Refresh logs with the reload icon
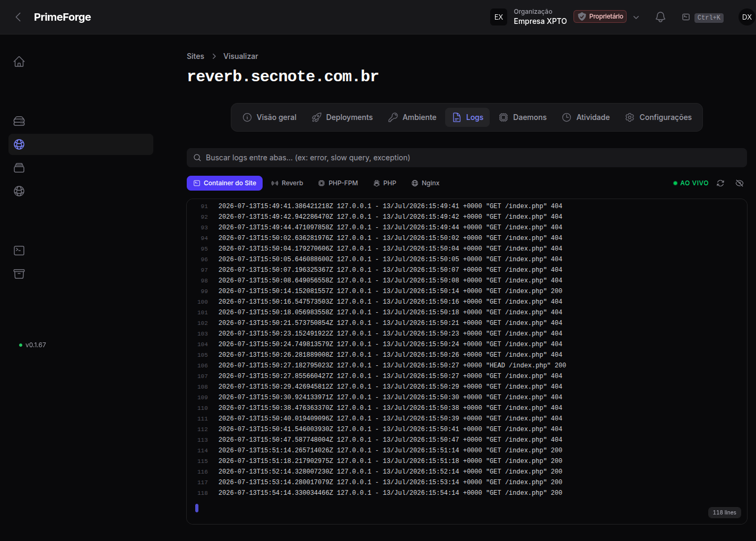Image resolution: width=756 pixels, height=541 pixels. (720, 183)
